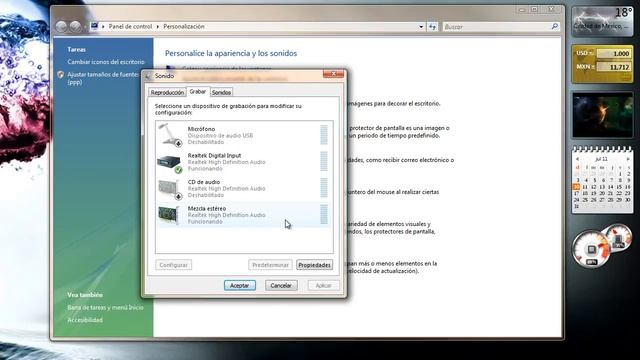Select the Grabar tab
Image resolution: width=640 pixels, height=360 pixels.
coord(198,92)
